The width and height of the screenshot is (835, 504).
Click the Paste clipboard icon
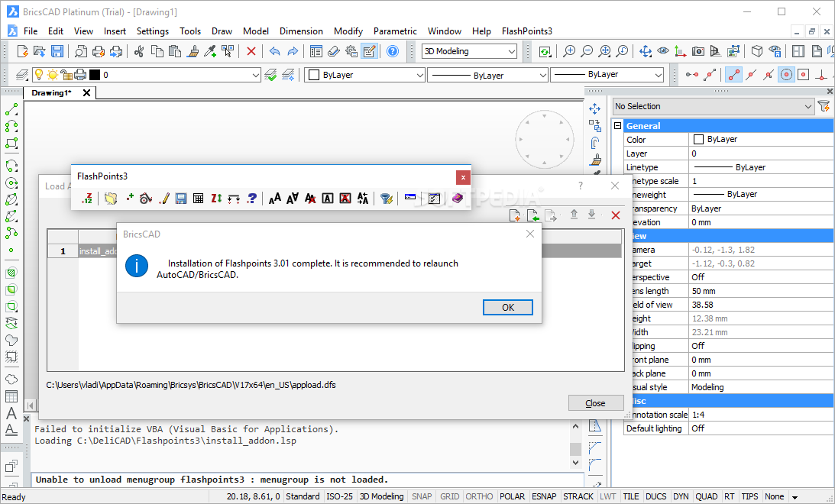coord(175,51)
